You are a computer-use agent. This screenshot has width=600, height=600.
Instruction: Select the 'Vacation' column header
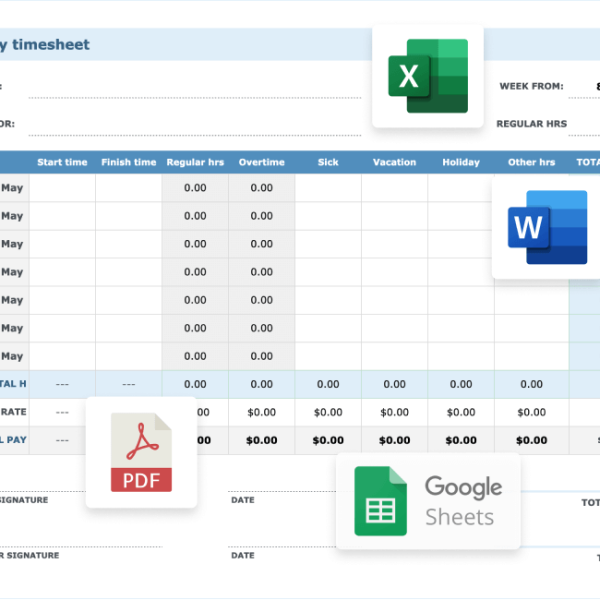tap(395, 162)
